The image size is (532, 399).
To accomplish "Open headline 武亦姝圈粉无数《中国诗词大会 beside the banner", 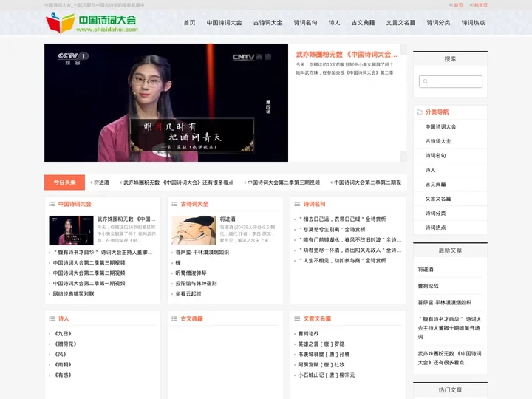I will point(347,55).
